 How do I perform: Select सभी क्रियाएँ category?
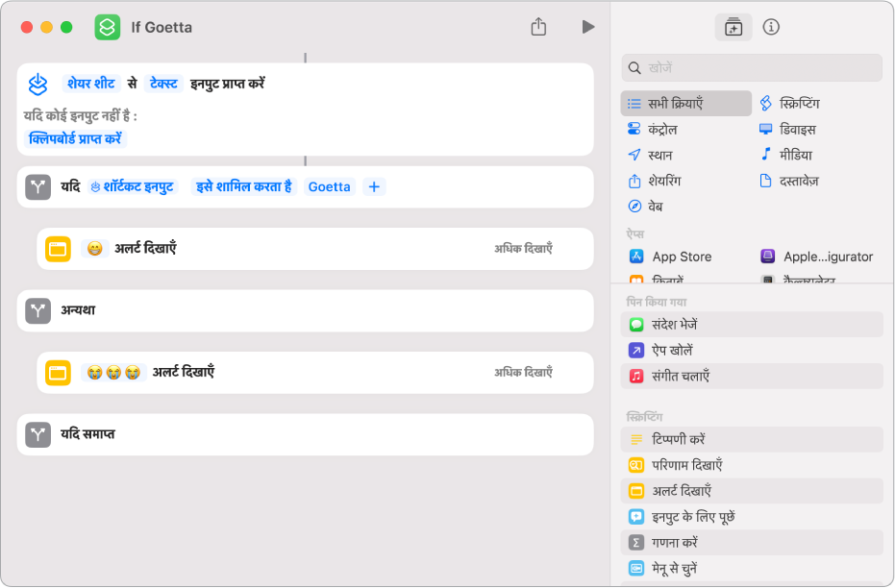pyautogui.click(x=685, y=103)
